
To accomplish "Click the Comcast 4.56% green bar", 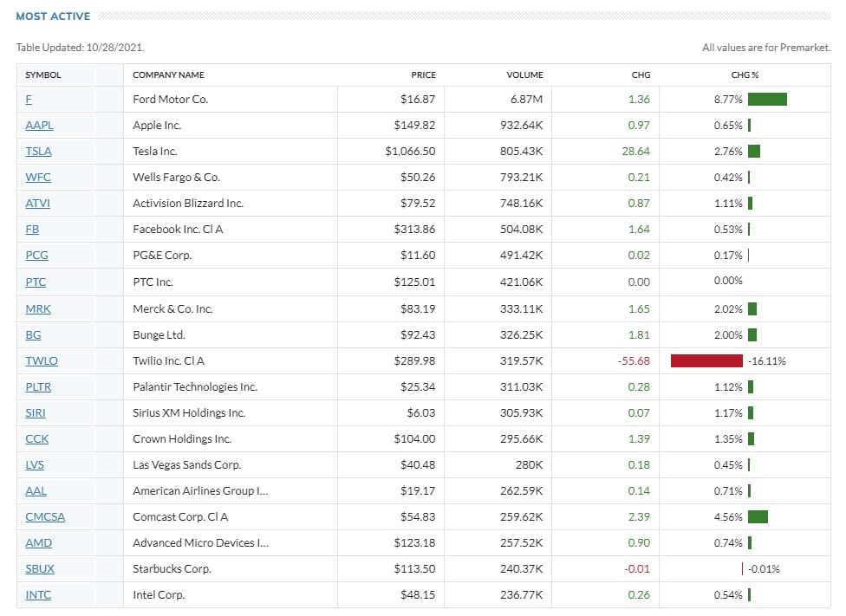I will point(758,516).
